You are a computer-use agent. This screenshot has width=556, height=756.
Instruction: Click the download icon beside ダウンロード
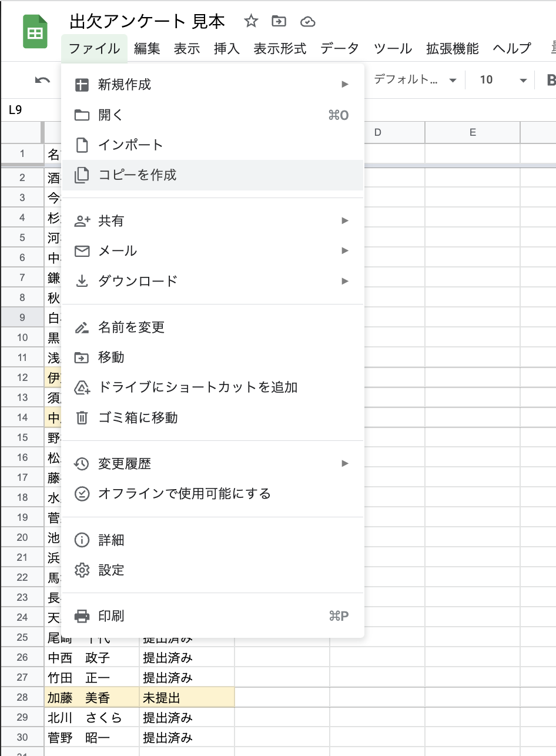[83, 281]
